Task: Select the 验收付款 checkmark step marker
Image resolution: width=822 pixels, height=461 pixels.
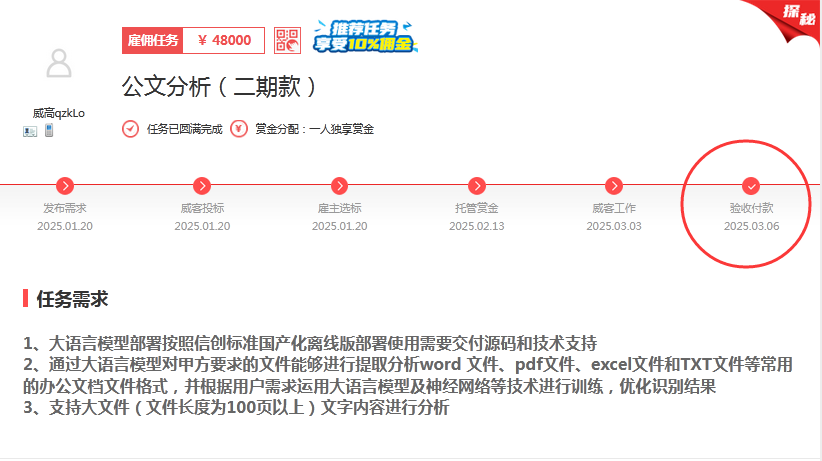Action: tap(751, 186)
